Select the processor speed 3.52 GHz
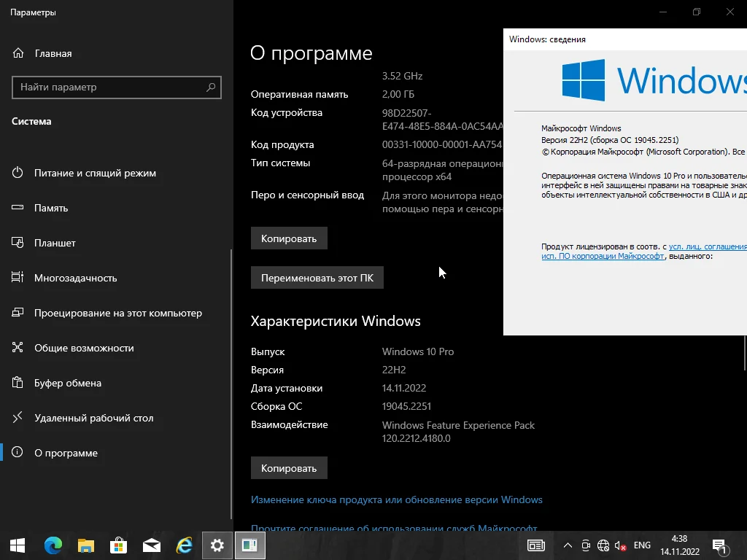Viewport: 747px width, 560px height. pyautogui.click(x=402, y=76)
